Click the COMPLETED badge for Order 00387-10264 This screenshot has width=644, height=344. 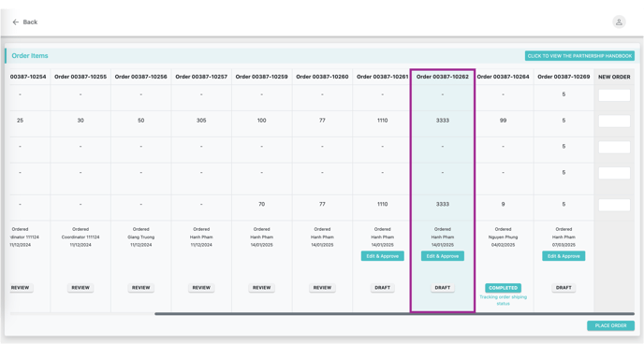tap(504, 288)
